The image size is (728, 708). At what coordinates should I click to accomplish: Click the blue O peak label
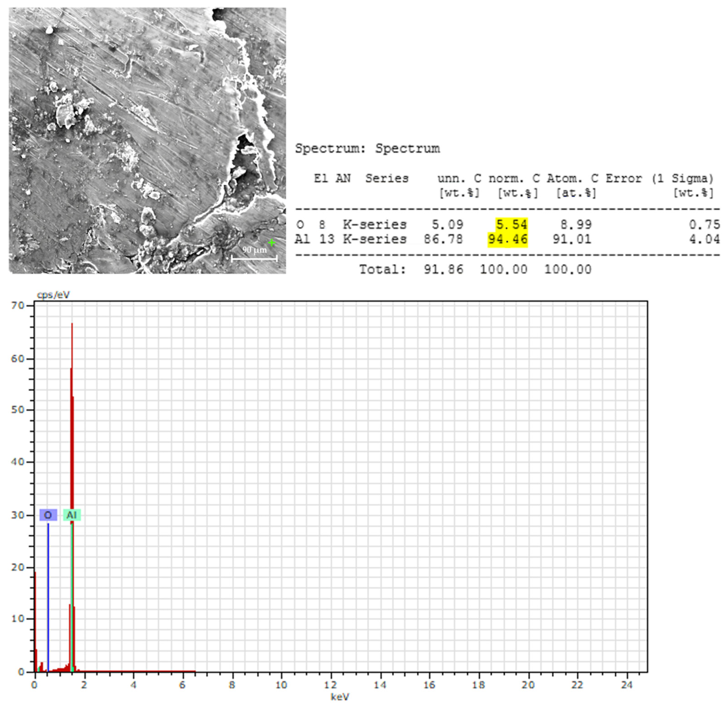[x=48, y=515]
